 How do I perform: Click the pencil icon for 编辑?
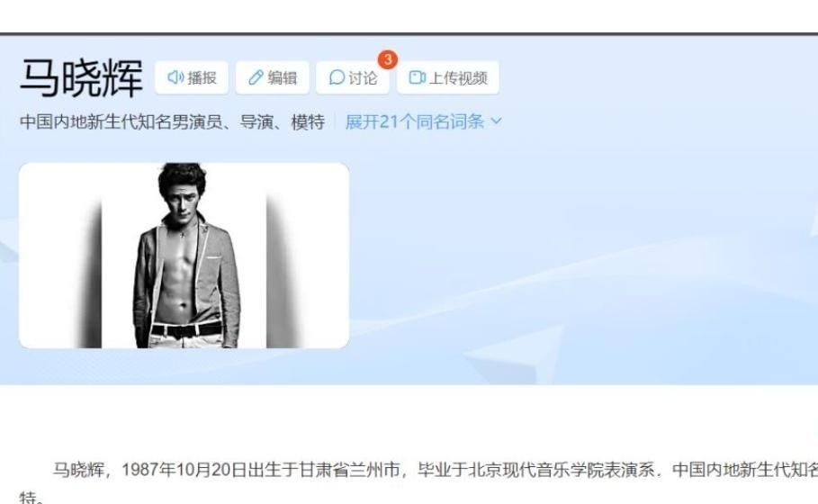pos(256,77)
